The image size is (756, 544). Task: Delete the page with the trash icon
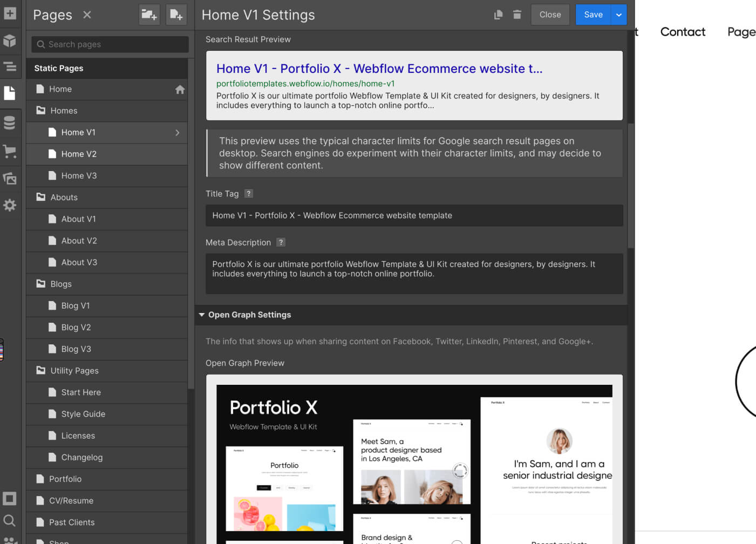point(516,15)
